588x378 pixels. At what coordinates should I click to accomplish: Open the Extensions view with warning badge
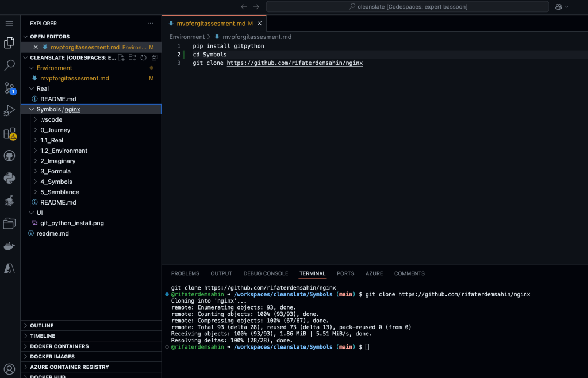point(9,133)
